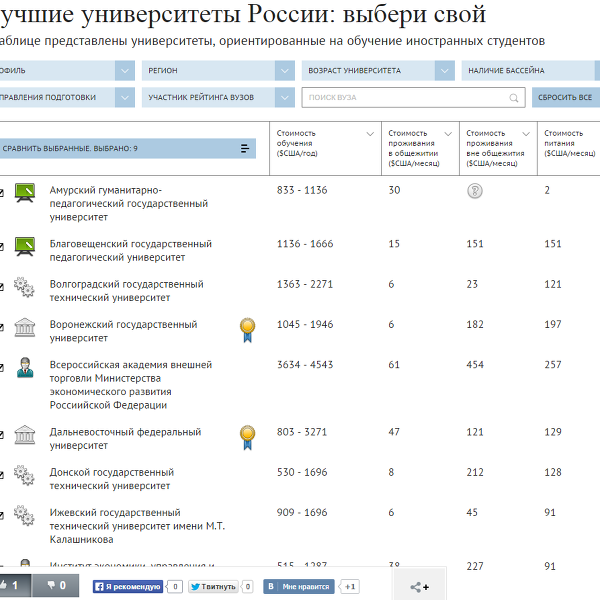The height and width of the screenshot is (600, 600).
Task: Click the gold award badge for Воронежский university
Action: (x=247, y=326)
